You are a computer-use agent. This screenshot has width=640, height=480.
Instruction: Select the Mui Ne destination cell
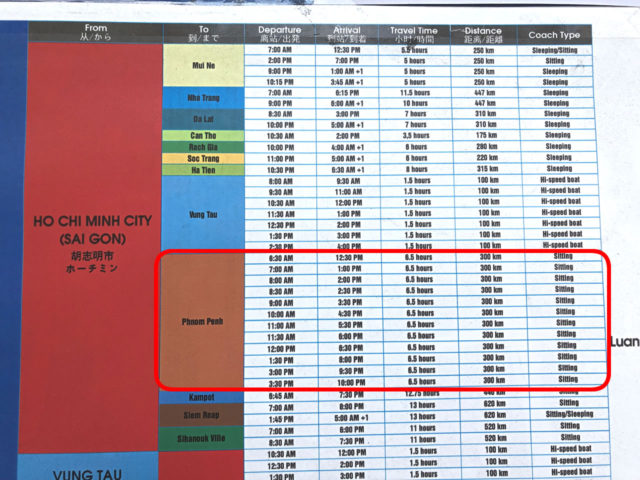coord(204,66)
